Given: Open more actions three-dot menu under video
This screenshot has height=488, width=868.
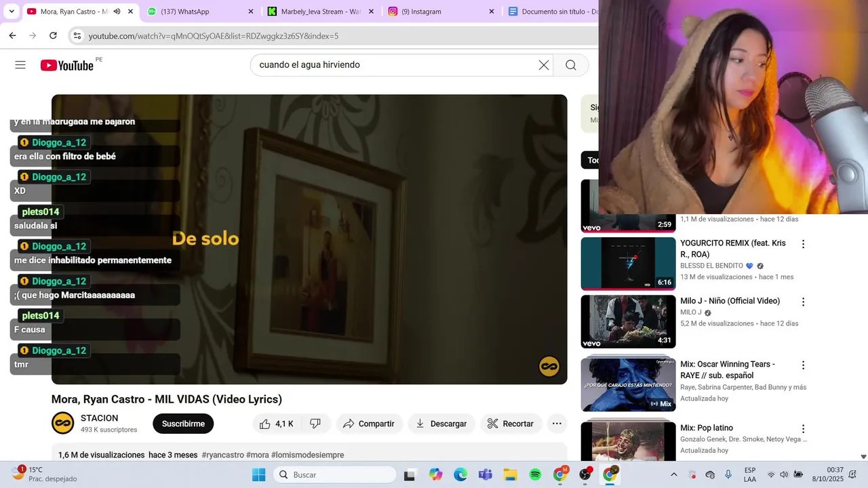Looking at the screenshot, I should pos(557,424).
